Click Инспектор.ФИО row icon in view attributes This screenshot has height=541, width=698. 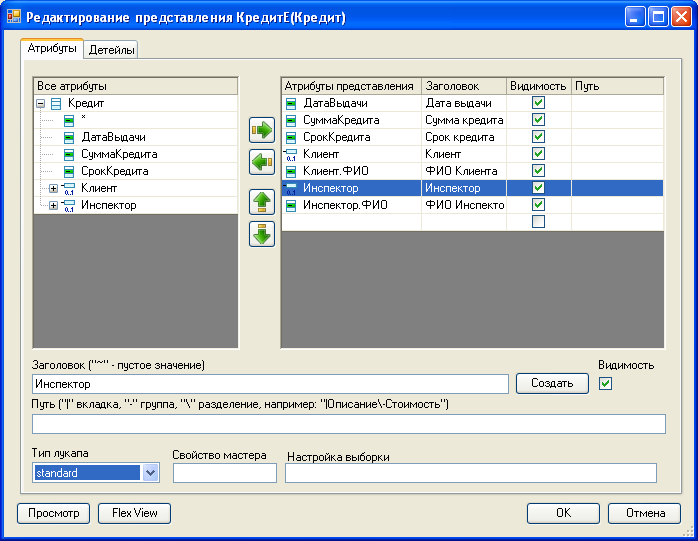coord(291,205)
